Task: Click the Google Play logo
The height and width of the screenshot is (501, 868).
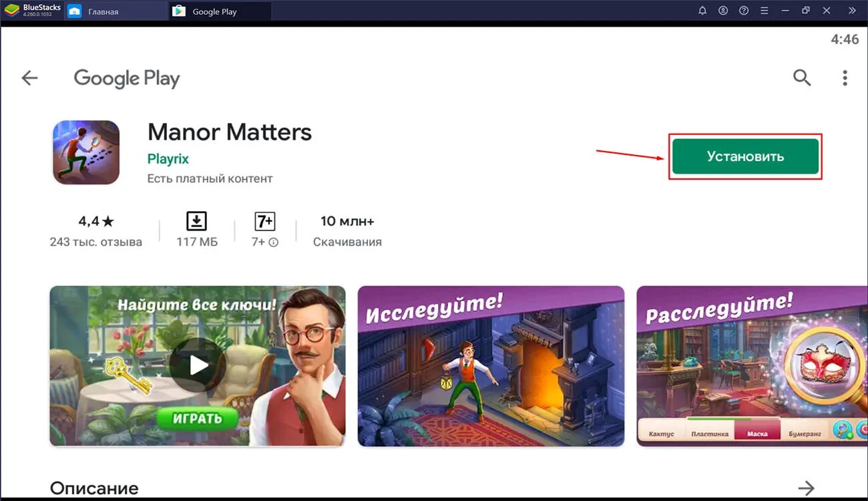Action: click(x=127, y=79)
